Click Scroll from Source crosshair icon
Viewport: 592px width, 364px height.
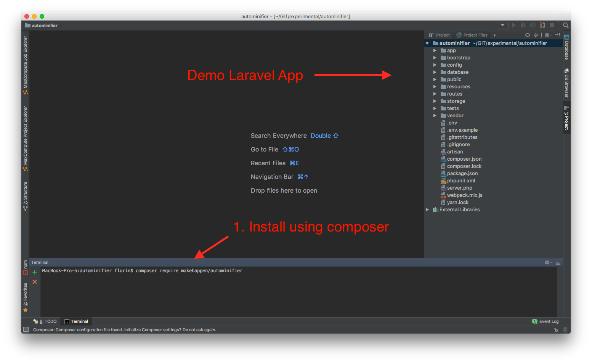528,35
